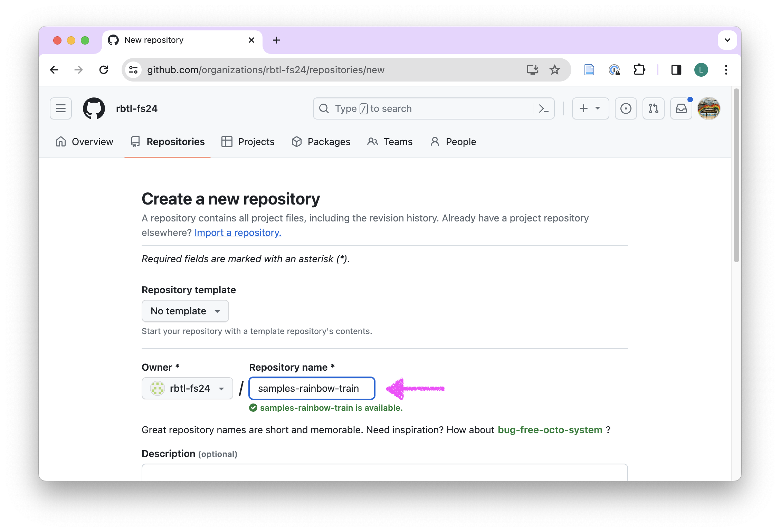Expand the tab search chevron
The width and height of the screenshot is (780, 532).
pyautogui.click(x=727, y=40)
